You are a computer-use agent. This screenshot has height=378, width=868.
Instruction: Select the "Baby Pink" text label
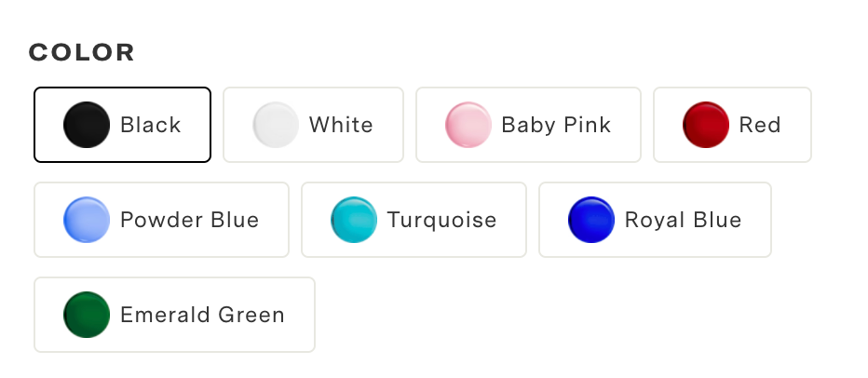(556, 125)
